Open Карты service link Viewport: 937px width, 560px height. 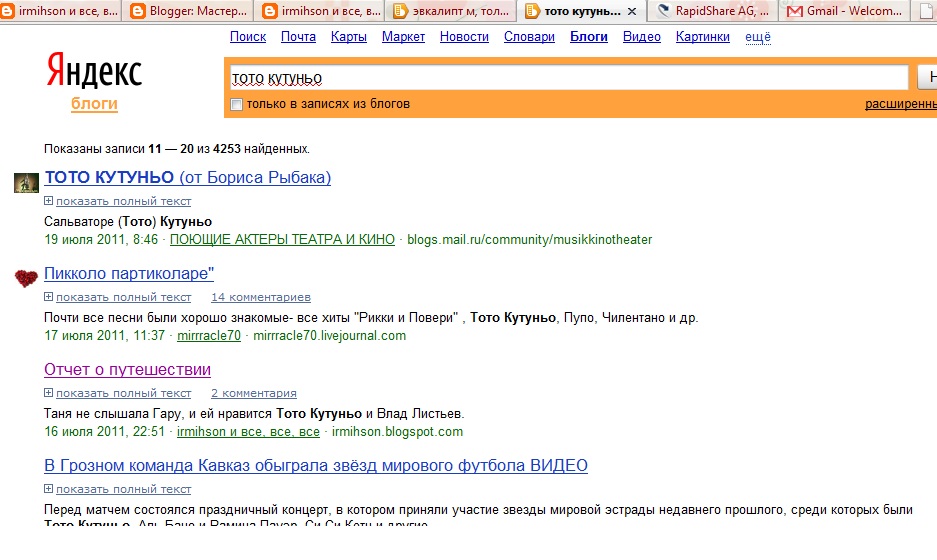pos(349,37)
